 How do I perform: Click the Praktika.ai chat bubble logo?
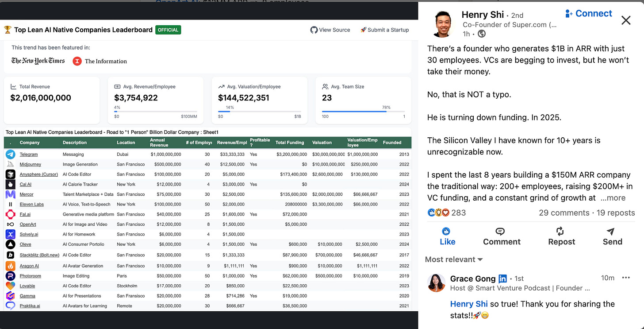click(11, 306)
